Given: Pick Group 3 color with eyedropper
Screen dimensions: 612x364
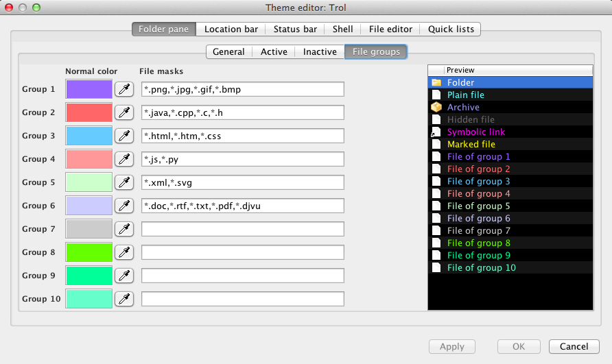Looking at the screenshot, I should click(x=124, y=136).
